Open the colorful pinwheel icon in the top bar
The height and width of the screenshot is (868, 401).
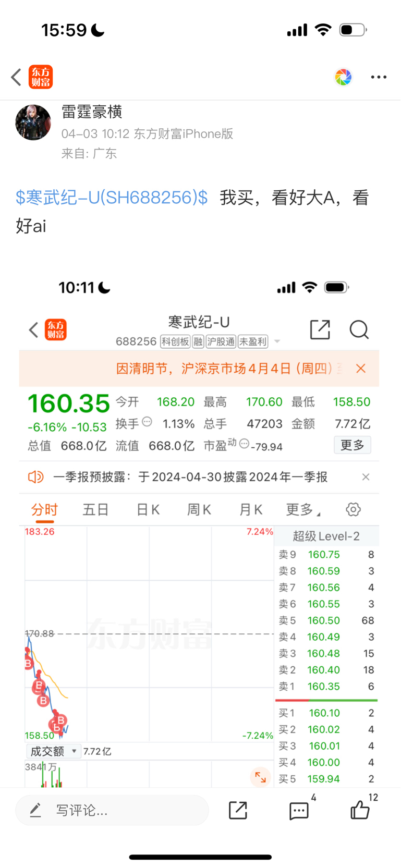point(343,77)
